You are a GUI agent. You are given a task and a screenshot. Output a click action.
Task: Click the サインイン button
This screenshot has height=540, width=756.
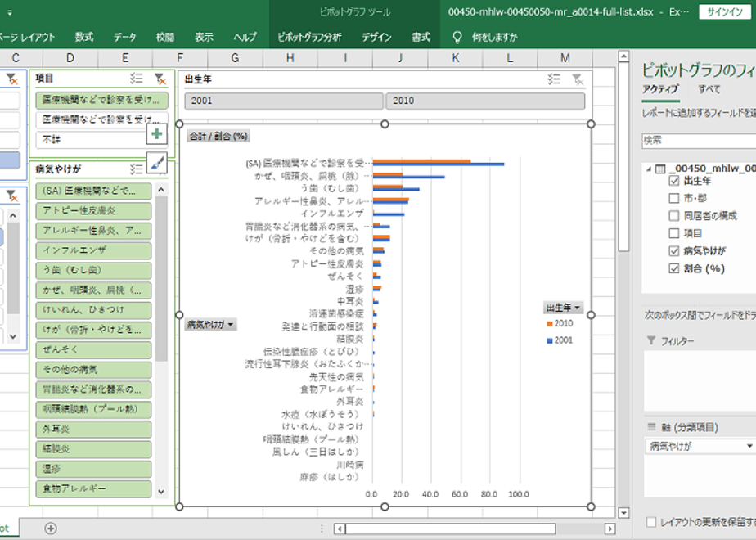pos(725,12)
